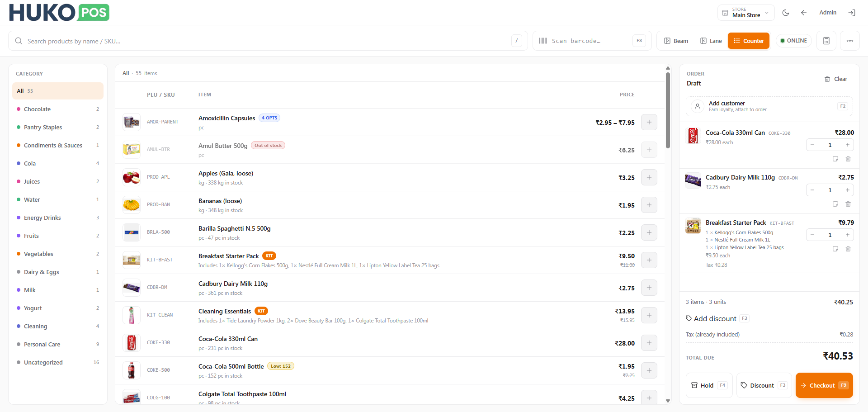Switch to Beam view mode
Viewport: 868px width, 412px height.
[676, 41]
